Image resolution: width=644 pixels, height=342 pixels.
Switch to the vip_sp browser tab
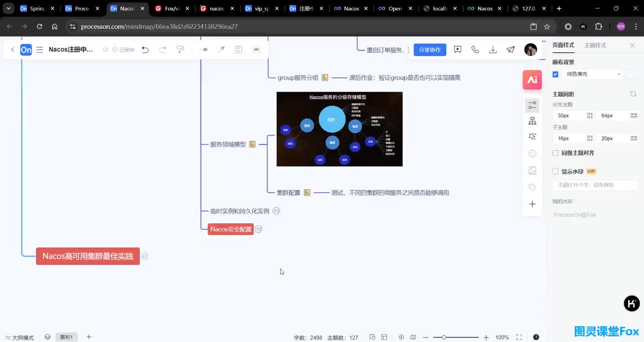coord(262,9)
